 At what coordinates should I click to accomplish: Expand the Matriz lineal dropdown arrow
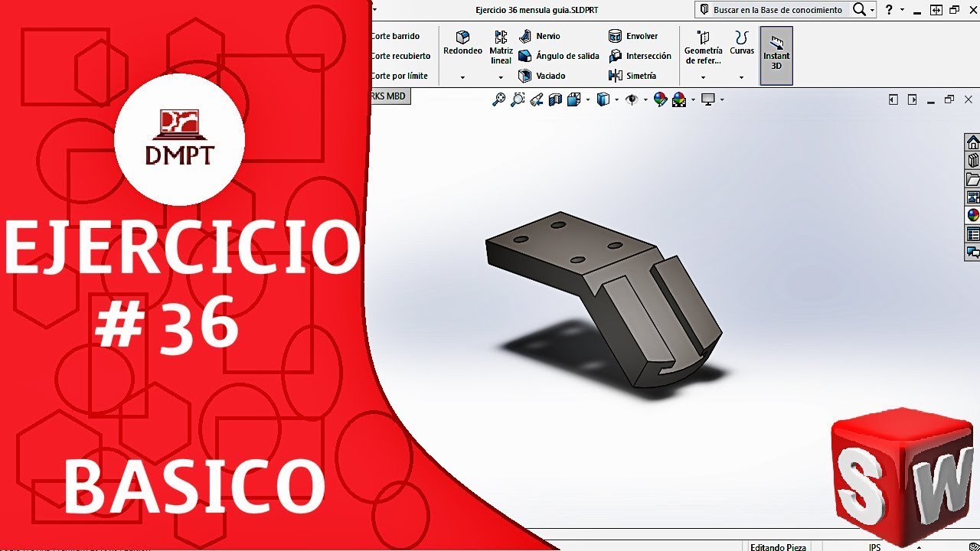pos(501,77)
